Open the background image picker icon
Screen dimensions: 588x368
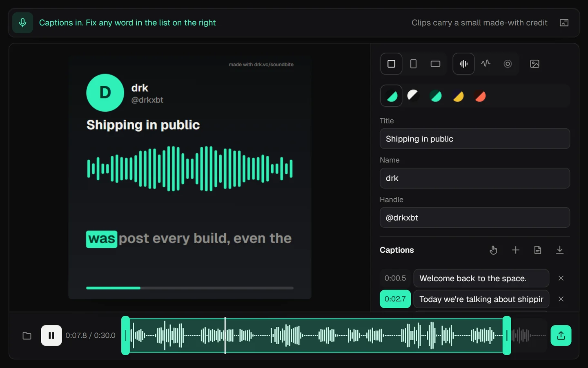(x=535, y=64)
